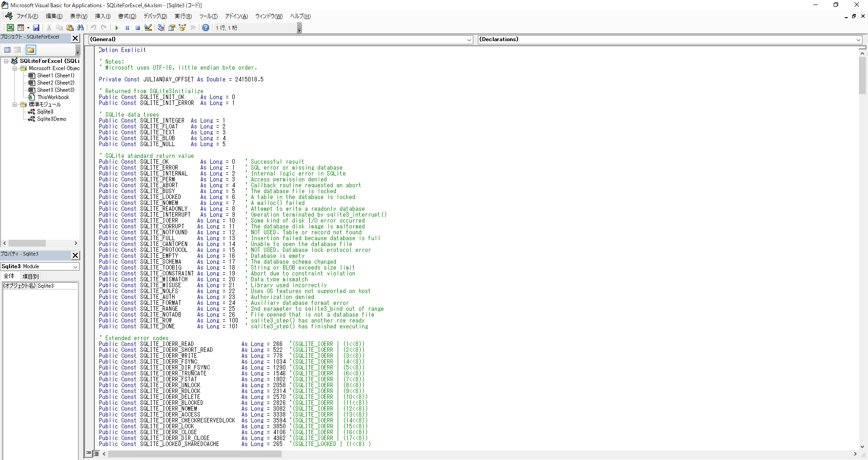Open the 実行(R) menu
The image size is (868, 460).
[183, 16]
